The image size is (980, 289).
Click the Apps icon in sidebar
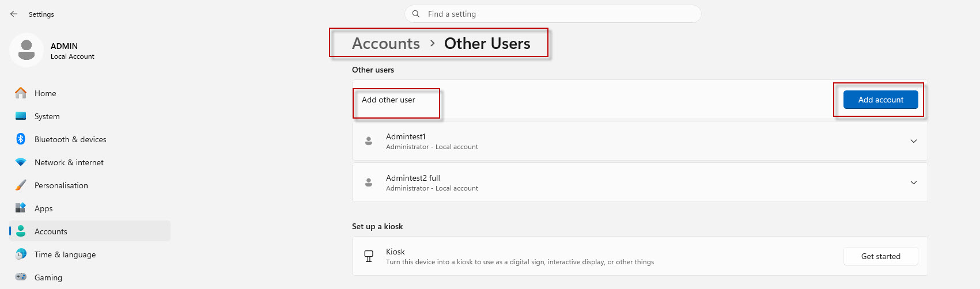(x=21, y=208)
